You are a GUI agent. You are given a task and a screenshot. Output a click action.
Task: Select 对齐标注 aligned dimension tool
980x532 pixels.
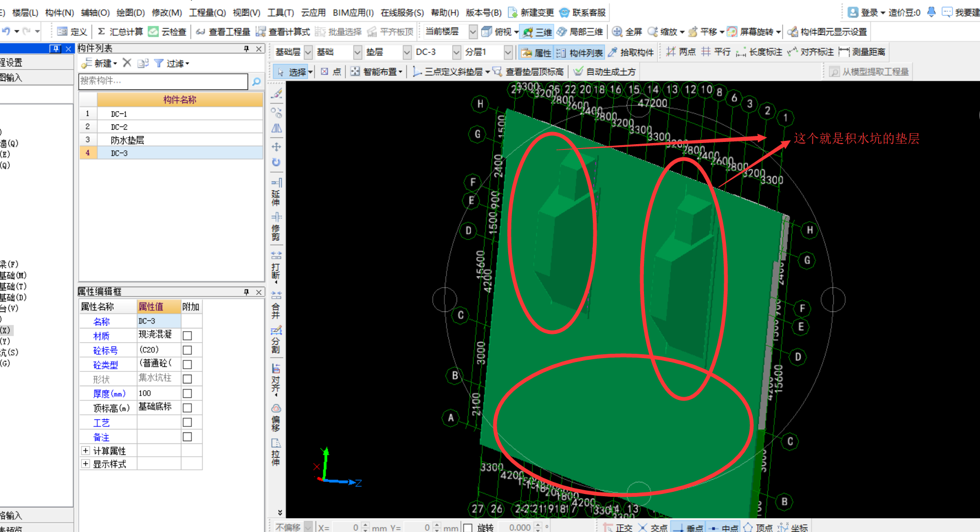(x=811, y=52)
